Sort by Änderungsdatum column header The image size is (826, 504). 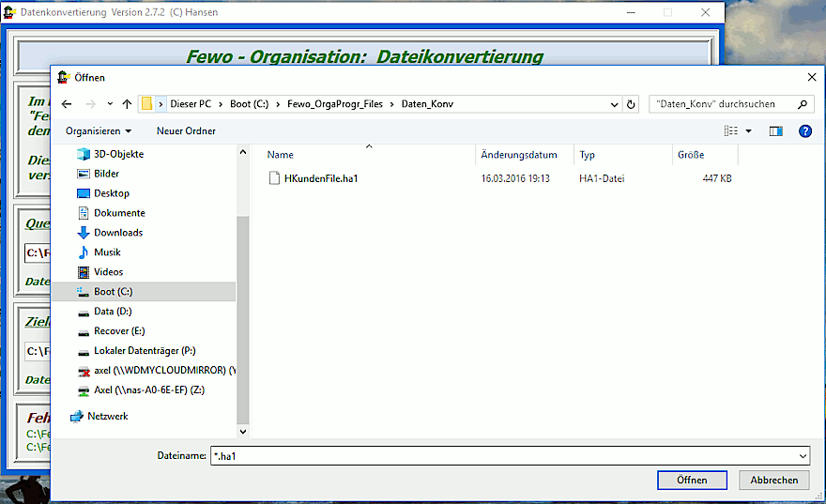pos(519,155)
